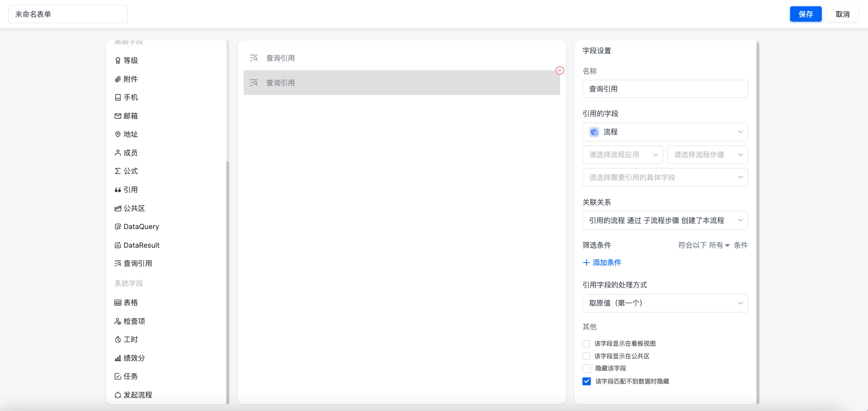868x411 pixels.
Task: Select the 工时 stopwatch icon
Action: [x=118, y=340]
